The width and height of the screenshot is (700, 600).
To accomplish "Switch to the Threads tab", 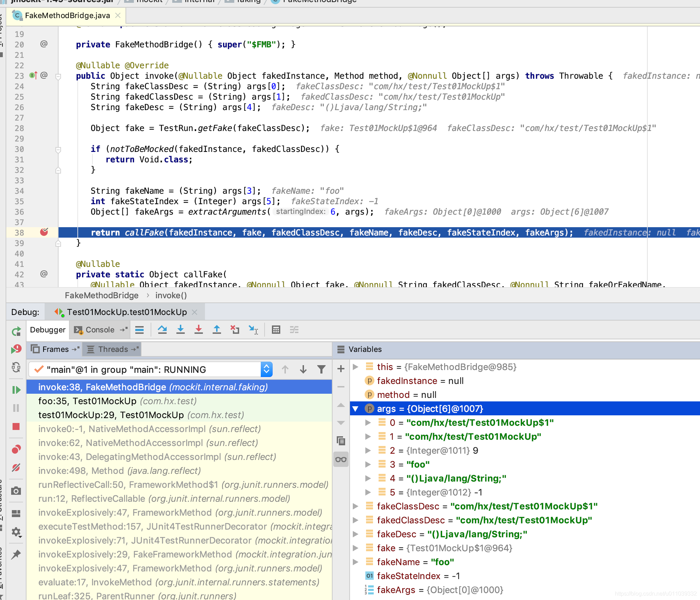I will point(113,349).
